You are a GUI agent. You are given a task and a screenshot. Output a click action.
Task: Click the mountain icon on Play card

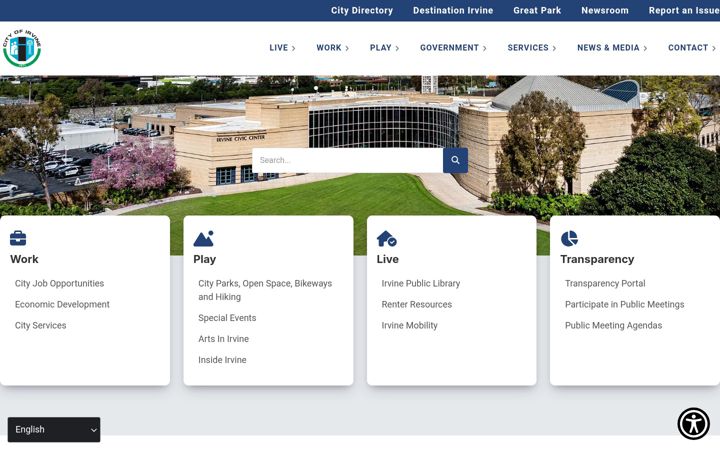coord(203,239)
